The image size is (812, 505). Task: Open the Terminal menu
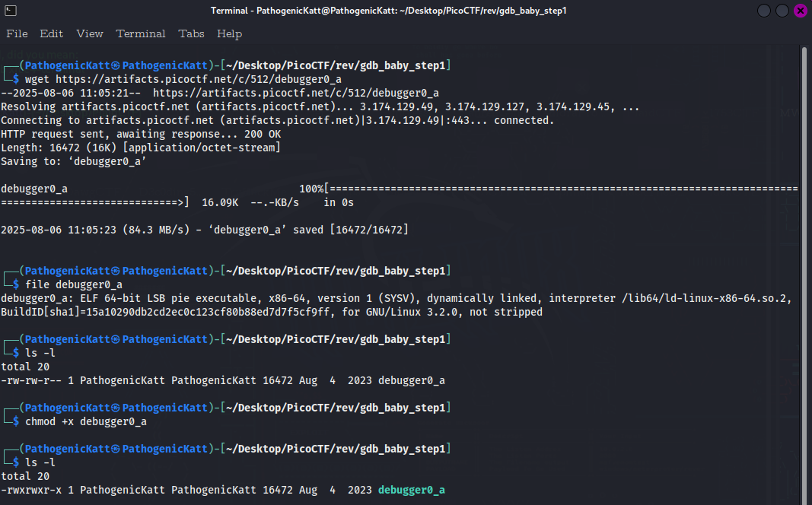141,33
